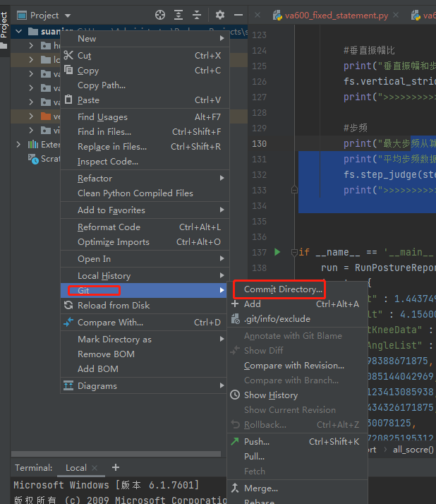
Task: Close the Local terminal tab
Action: pyautogui.click(x=95, y=468)
